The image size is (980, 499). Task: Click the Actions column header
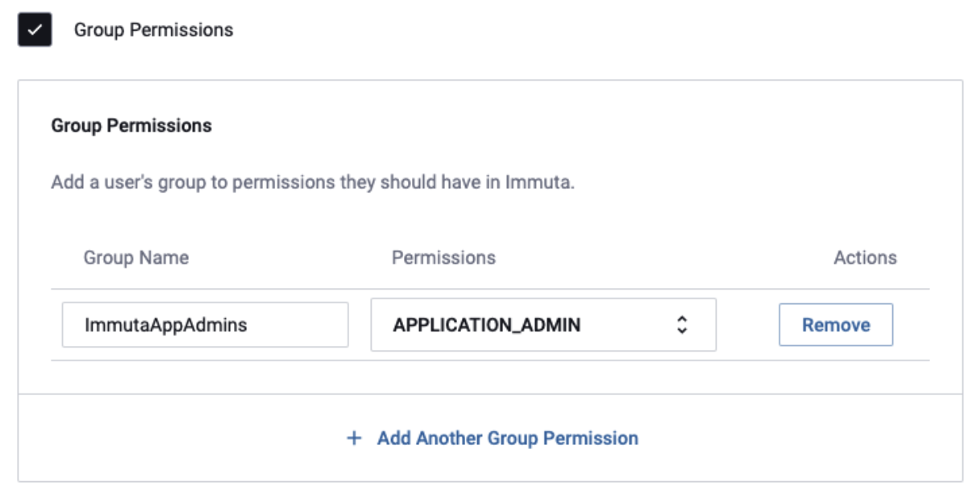(x=865, y=258)
